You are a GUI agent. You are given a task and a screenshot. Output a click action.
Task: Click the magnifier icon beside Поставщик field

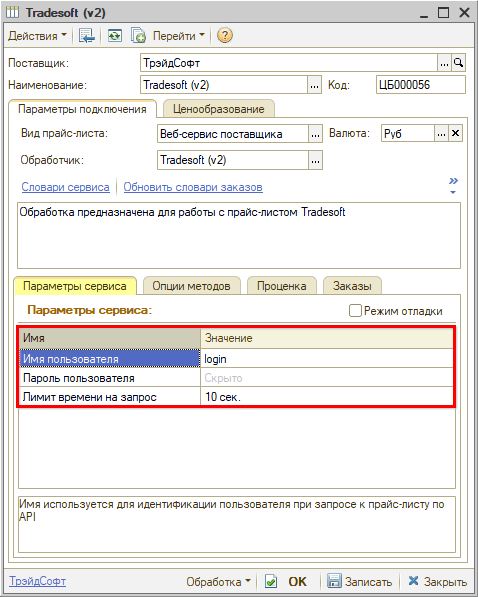click(459, 63)
